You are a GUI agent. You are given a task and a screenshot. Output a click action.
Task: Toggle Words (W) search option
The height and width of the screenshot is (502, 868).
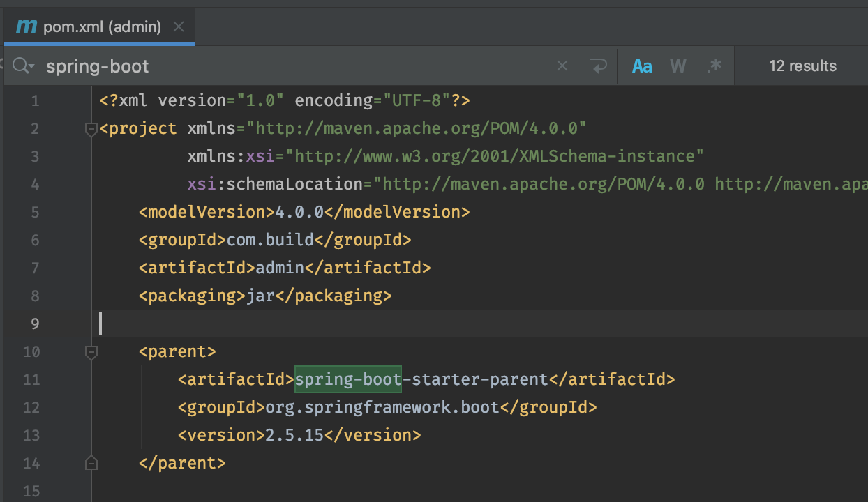point(678,66)
